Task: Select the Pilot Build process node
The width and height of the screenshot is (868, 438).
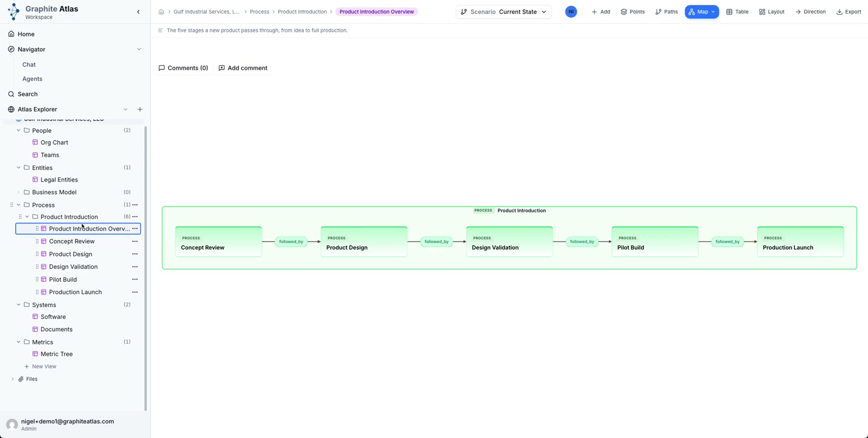Action: pyautogui.click(x=655, y=242)
